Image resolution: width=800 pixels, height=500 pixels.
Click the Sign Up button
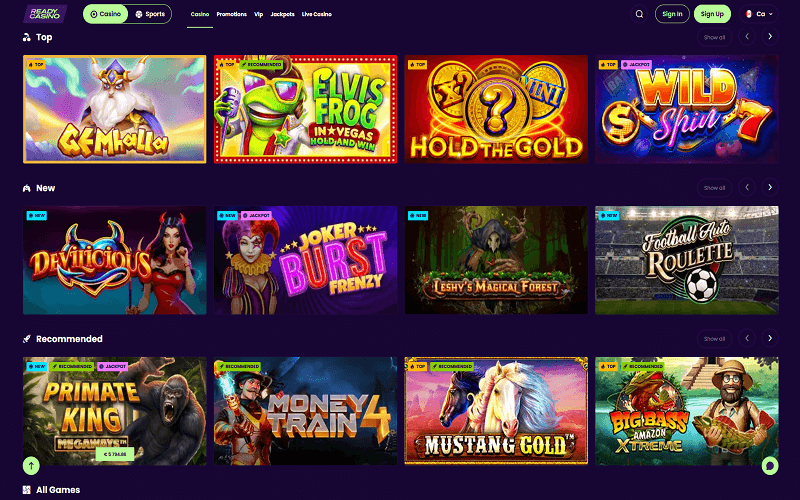point(712,14)
